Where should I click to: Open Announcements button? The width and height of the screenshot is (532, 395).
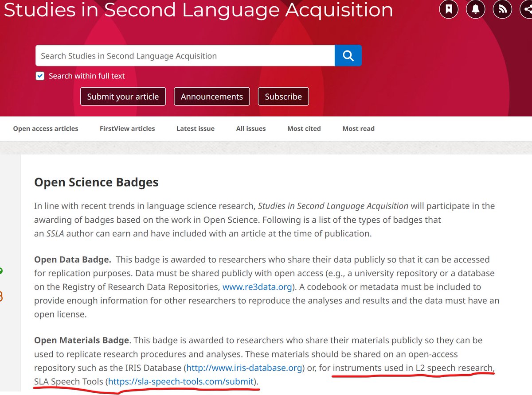(x=212, y=97)
